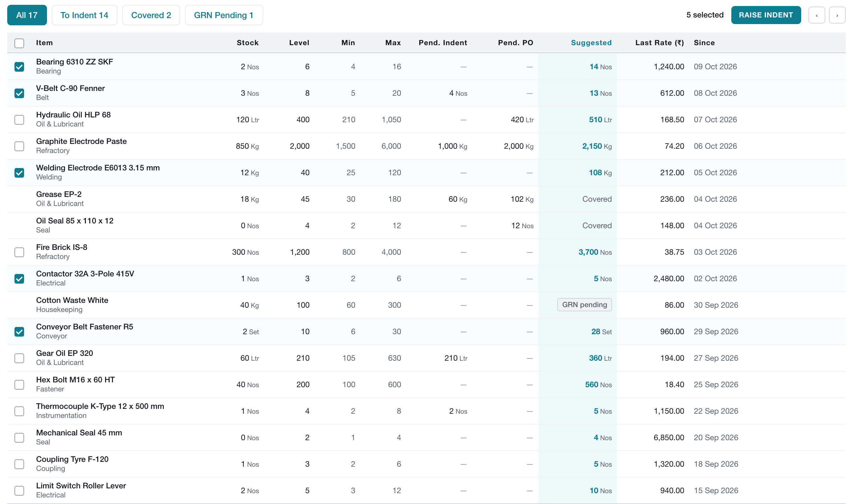This screenshot has width=853, height=504.
Task: Show Covered 2 tab
Action: tap(151, 15)
